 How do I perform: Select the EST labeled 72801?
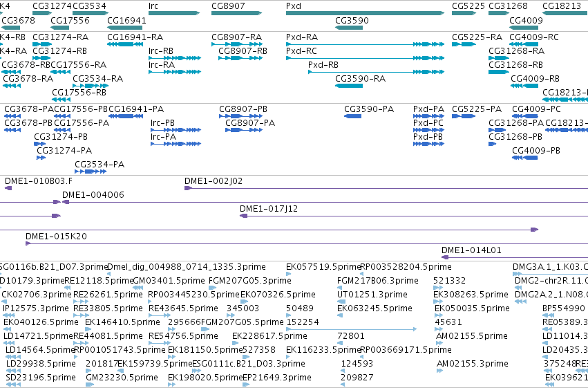(x=350, y=336)
